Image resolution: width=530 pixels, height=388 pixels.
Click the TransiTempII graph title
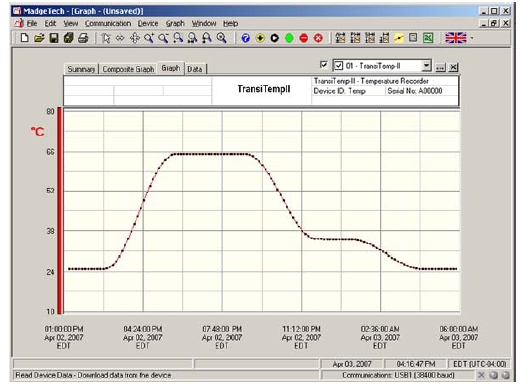(264, 89)
